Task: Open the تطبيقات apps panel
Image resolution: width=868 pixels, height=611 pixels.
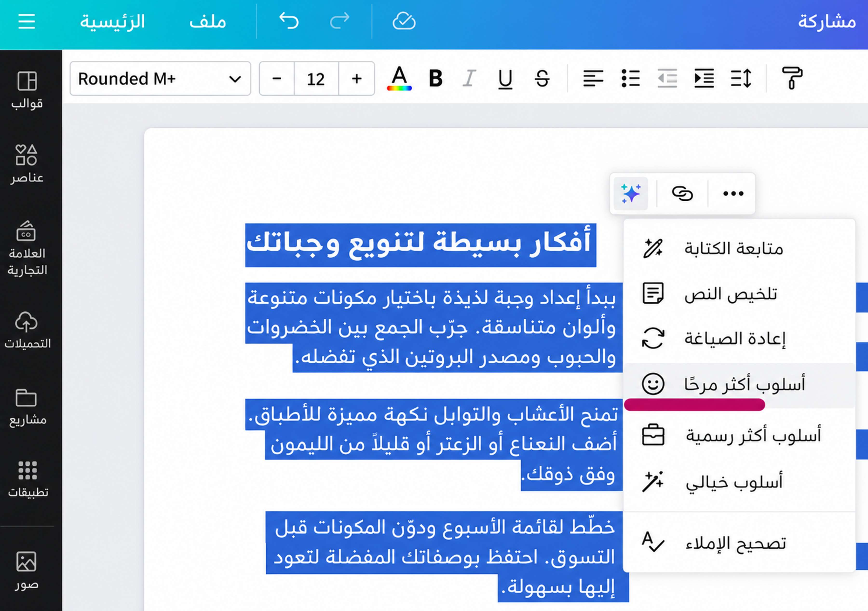Action: click(x=27, y=479)
